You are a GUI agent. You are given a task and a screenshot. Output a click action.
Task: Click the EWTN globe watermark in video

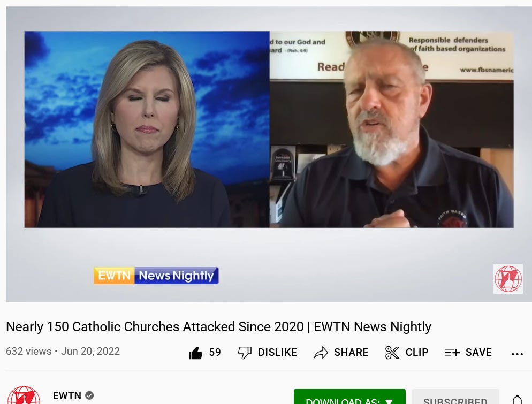508,279
